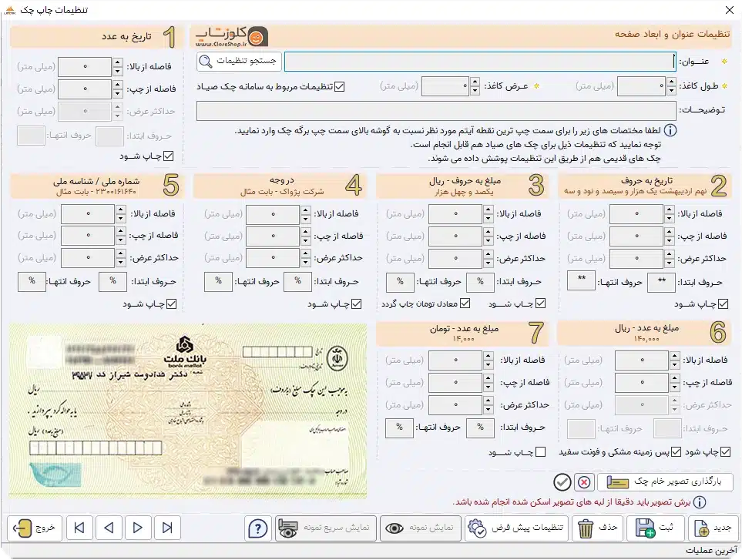The width and height of the screenshot is (742, 560).
Task: Click the info icon beside coordinates instructions
Action: click(x=670, y=130)
